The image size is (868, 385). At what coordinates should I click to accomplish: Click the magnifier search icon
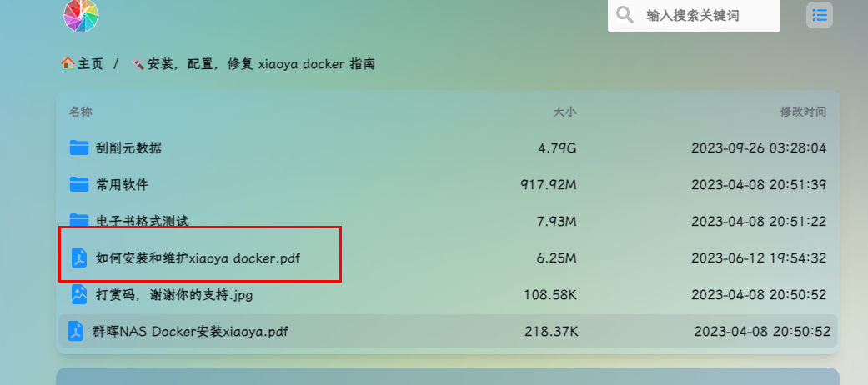pos(625,14)
